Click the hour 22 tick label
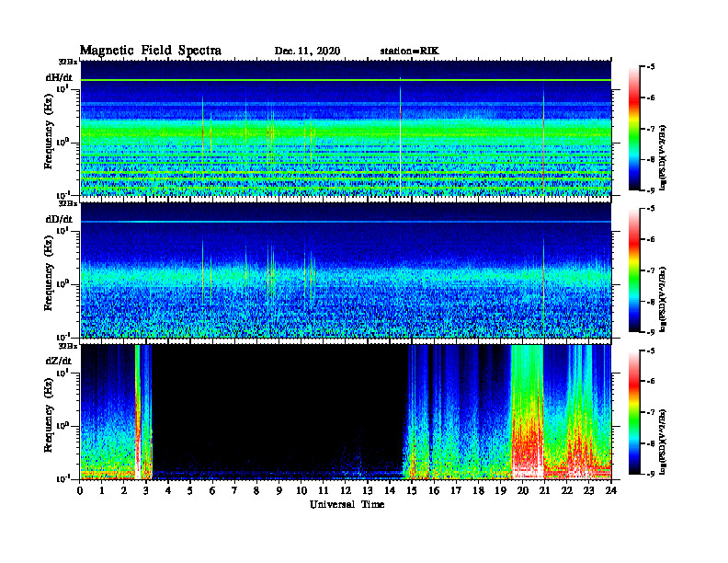728x563 pixels. [566, 490]
